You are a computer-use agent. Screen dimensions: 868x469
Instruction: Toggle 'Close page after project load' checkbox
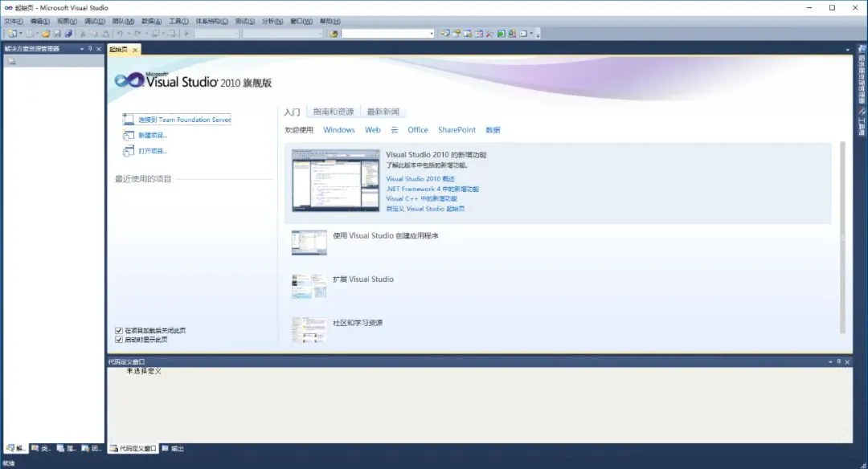[118, 330]
